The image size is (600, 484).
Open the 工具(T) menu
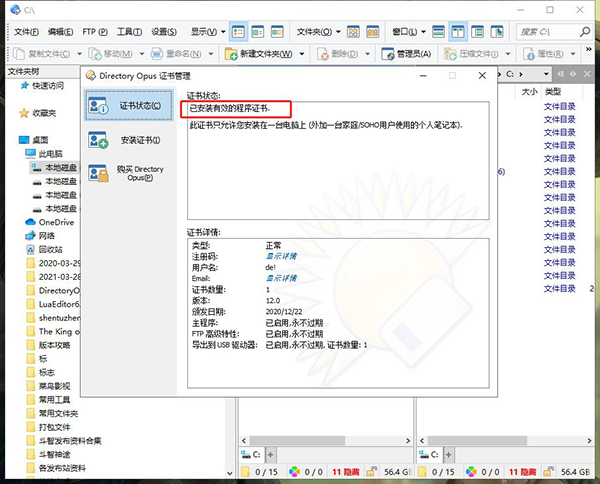coord(129,32)
